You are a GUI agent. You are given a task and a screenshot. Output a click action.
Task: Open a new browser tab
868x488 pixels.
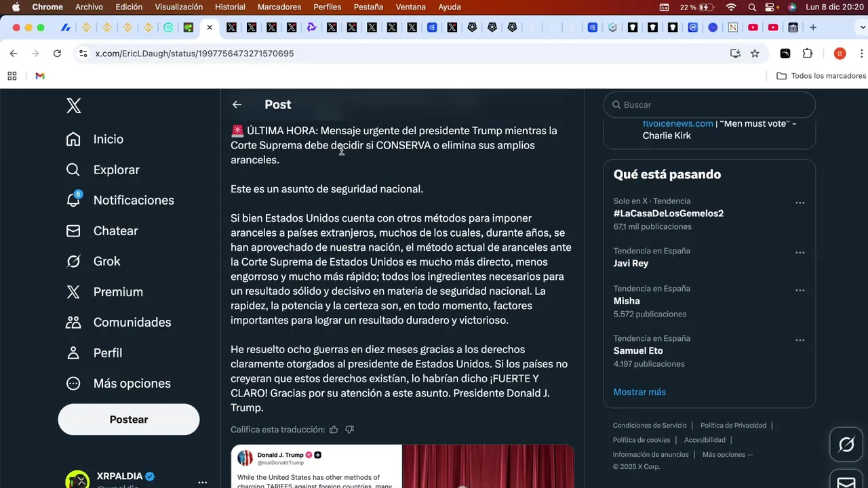(813, 28)
